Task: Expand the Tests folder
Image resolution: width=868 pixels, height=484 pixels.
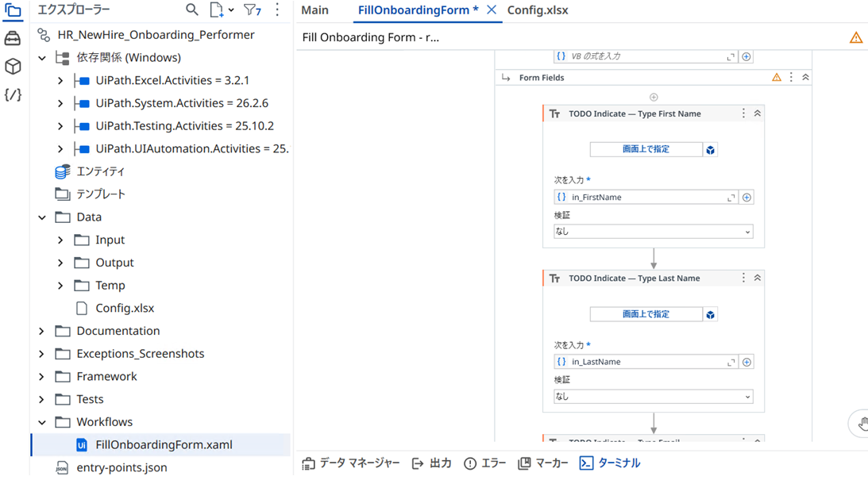Action: [42, 399]
